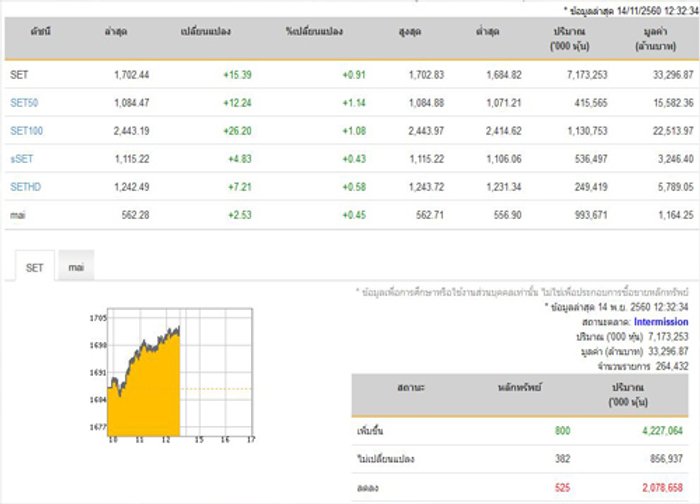Viewport: 700px width, 504px height.
Task: Click the Intermission market status link
Action: pos(661,322)
